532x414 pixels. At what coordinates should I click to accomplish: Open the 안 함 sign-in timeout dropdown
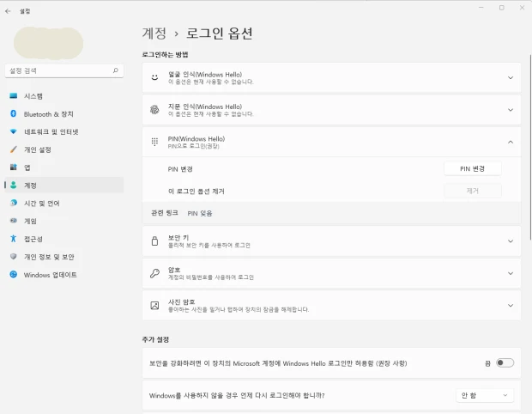pos(485,395)
